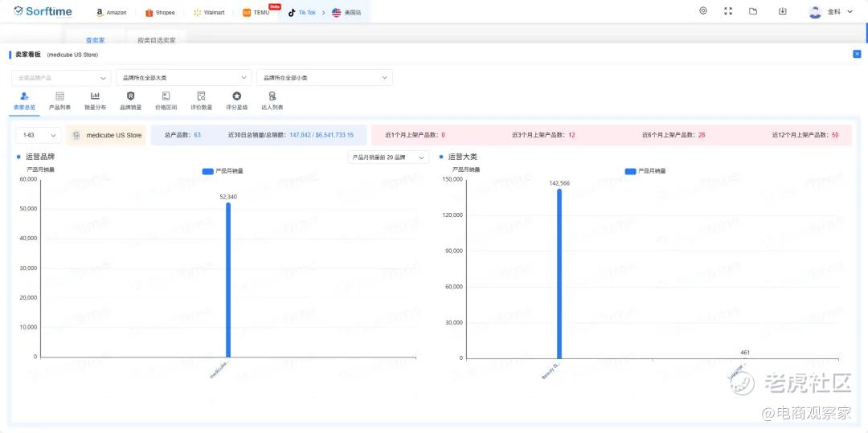Click the medicube x-axis label
Screen dimensions: 868x433
(219, 370)
